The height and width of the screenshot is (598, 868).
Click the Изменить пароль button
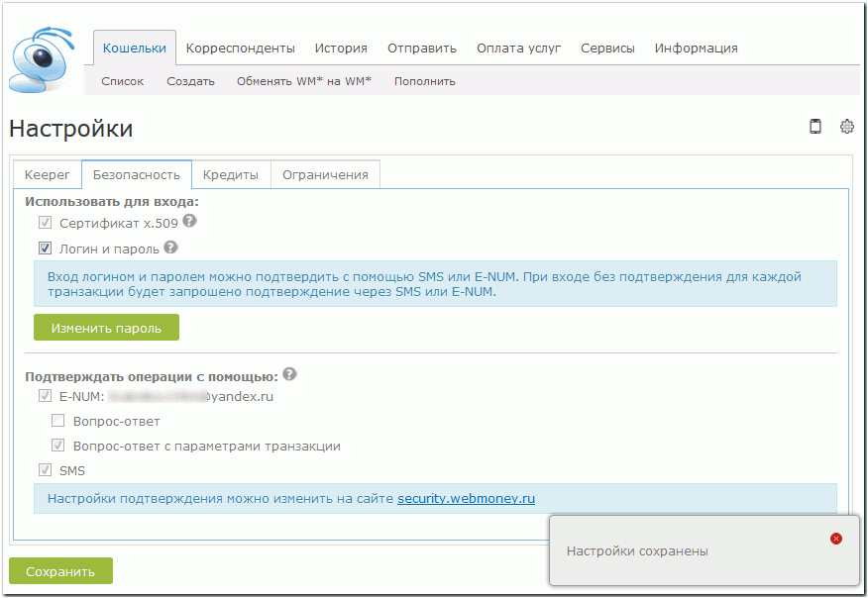tap(106, 328)
